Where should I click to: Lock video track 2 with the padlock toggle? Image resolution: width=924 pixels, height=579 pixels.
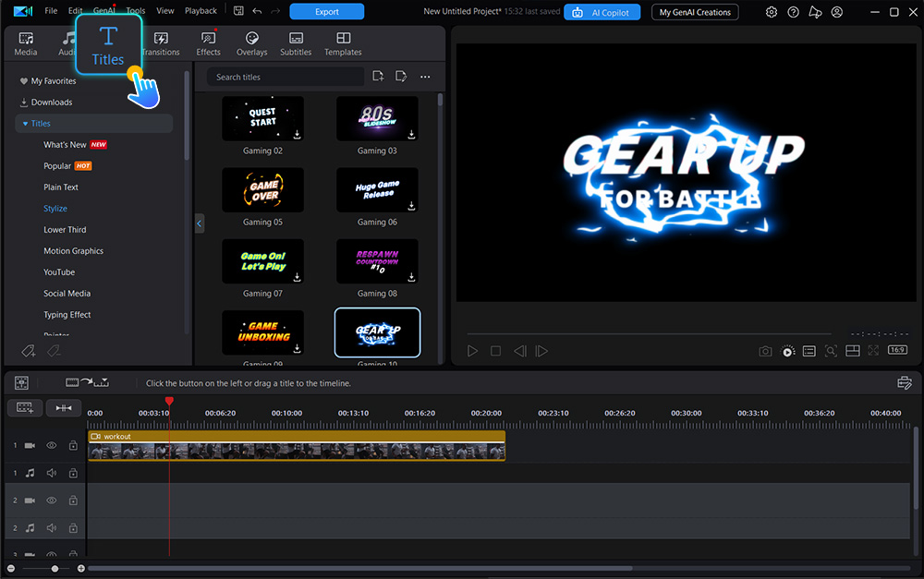click(73, 500)
